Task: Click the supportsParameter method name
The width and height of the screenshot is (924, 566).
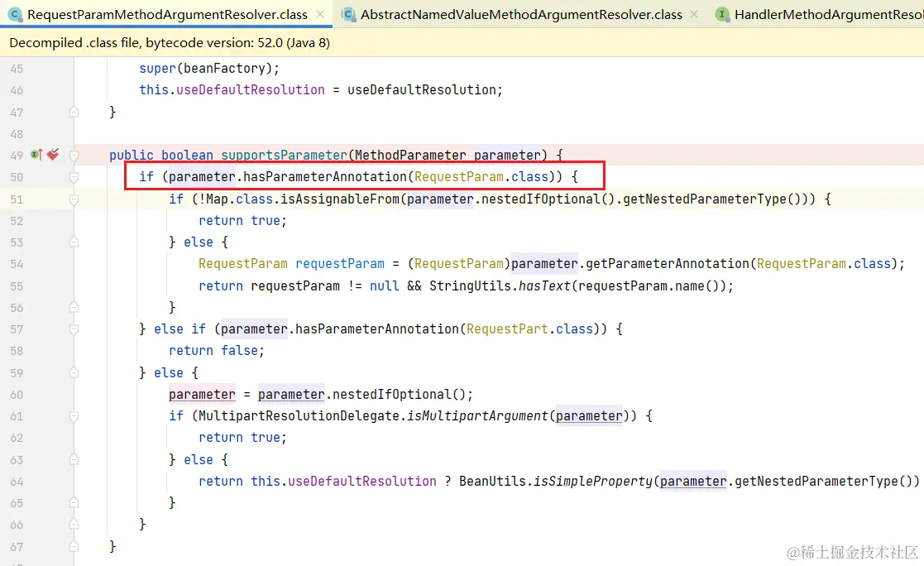Action: point(284,155)
